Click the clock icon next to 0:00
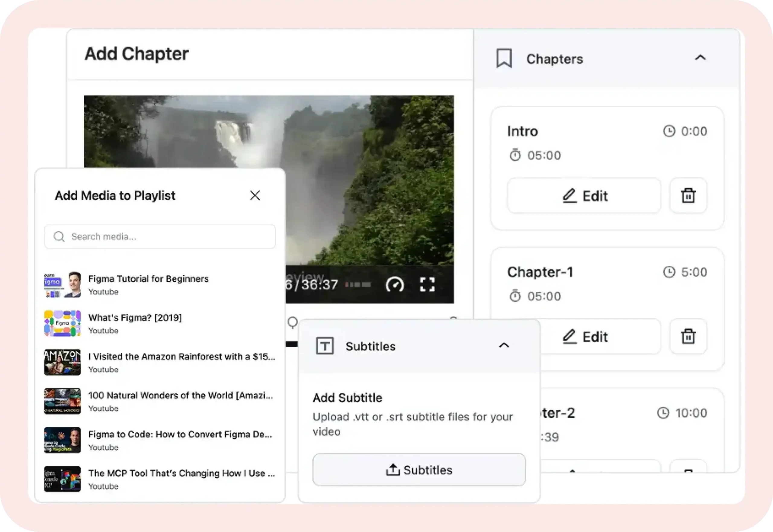 (669, 131)
